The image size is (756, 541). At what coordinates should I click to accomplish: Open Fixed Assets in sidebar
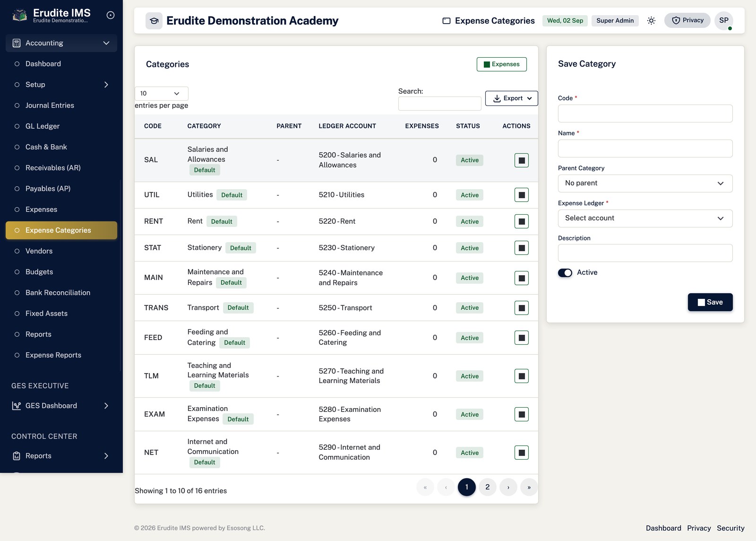click(x=61, y=314)
